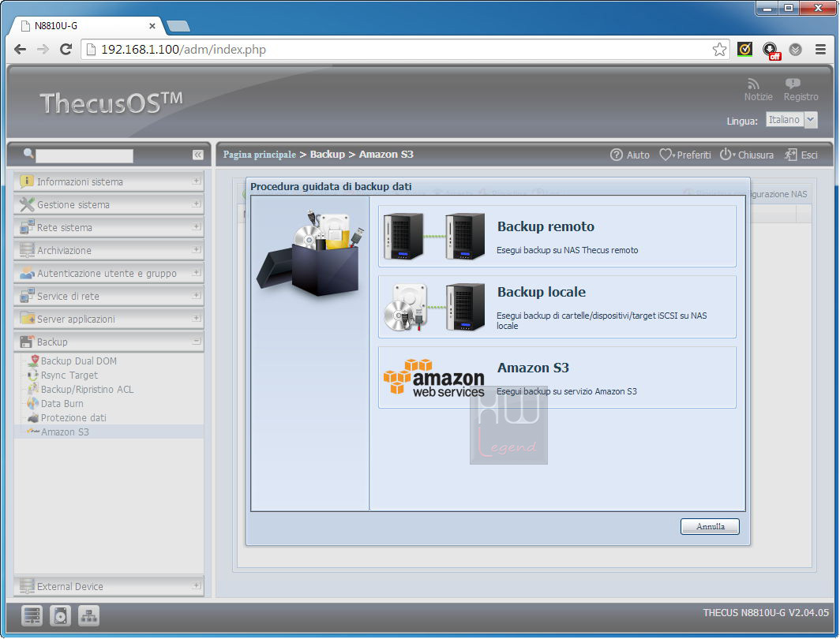Choose the Amazon S3 backup option
Screen dimensions: 840x639
[557, 378]
